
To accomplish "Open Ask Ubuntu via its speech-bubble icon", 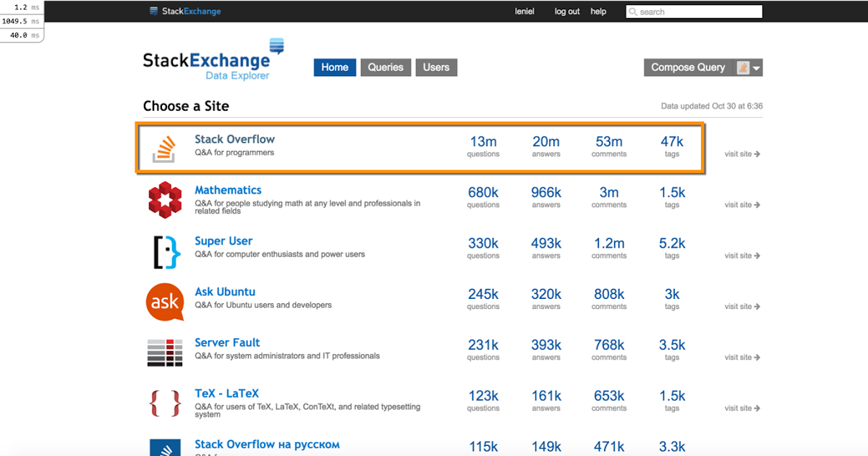I will pos(166,302).
